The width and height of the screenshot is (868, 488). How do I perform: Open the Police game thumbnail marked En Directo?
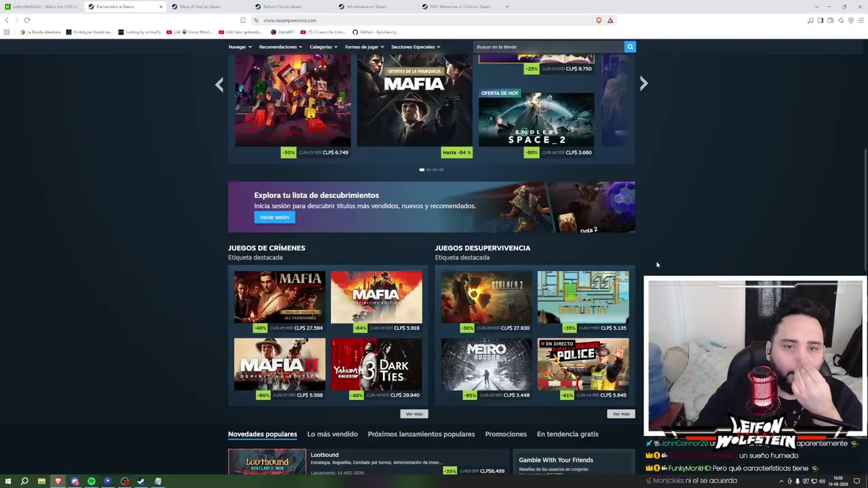coord(583,364)
